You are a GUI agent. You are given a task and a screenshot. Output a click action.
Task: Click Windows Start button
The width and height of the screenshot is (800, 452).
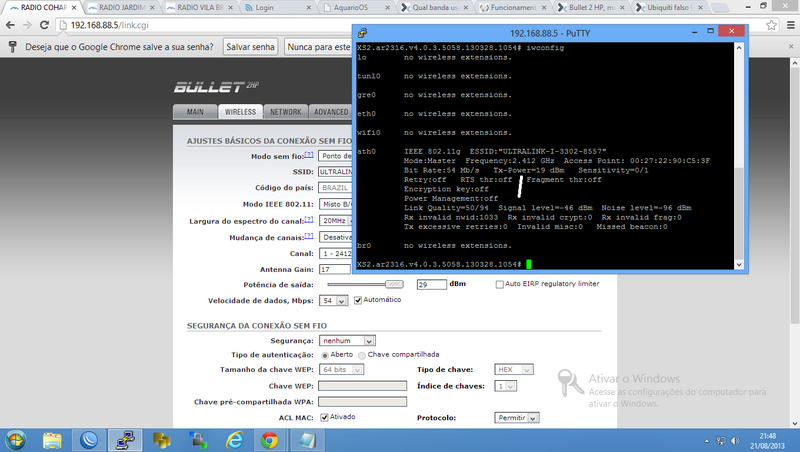pos(15,440)
